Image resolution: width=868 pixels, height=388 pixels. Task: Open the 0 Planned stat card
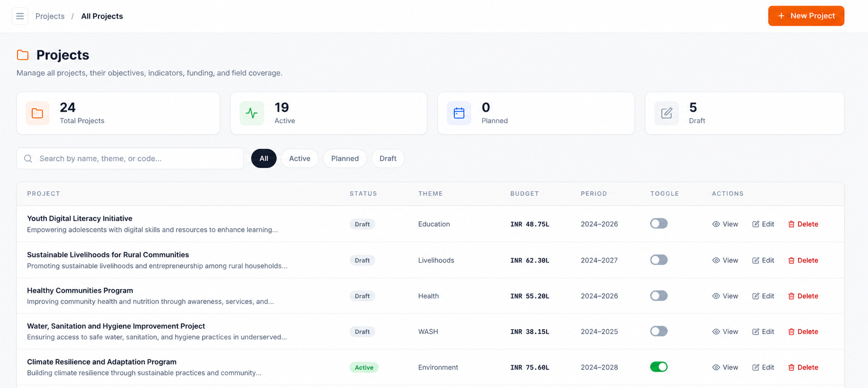pos(536,113)
